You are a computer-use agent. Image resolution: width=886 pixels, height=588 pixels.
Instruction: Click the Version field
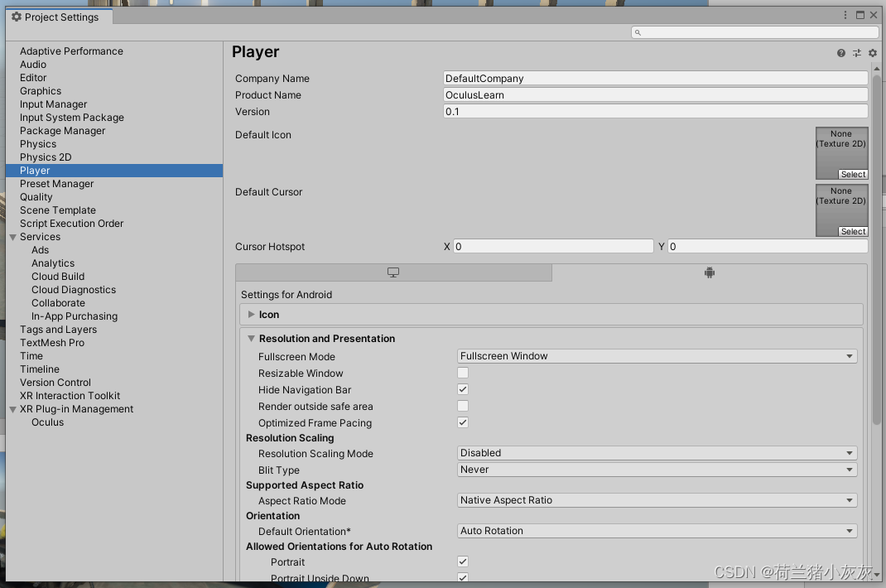pos(656,111)
